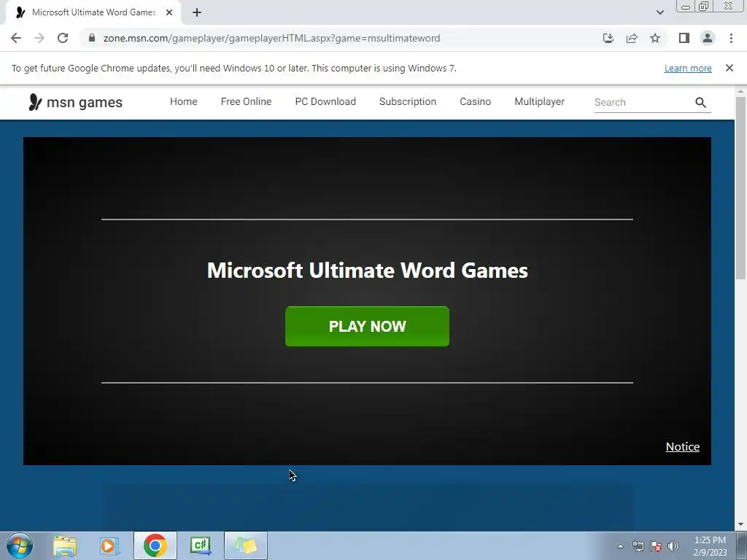
Task: Dismiss the Chrome update notification bar
Action: (x=729, y=68)
